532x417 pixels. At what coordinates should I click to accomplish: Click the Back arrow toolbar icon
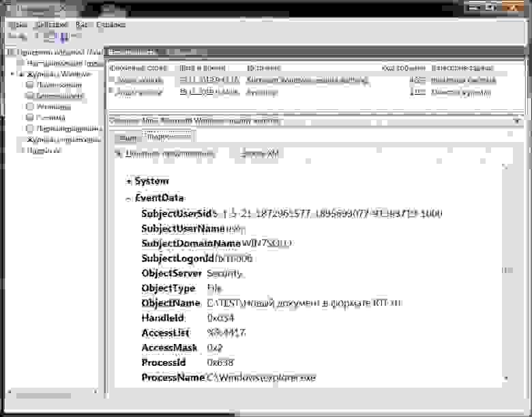(12, 35)
